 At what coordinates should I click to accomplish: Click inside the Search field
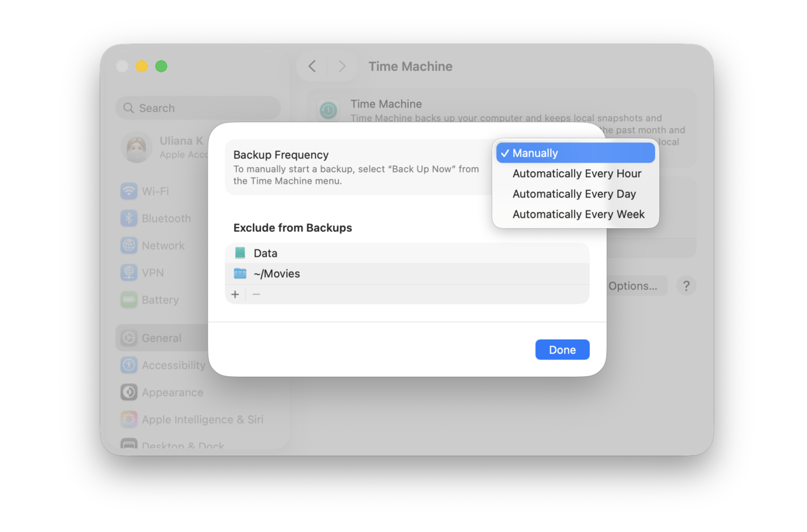(198, 107)
